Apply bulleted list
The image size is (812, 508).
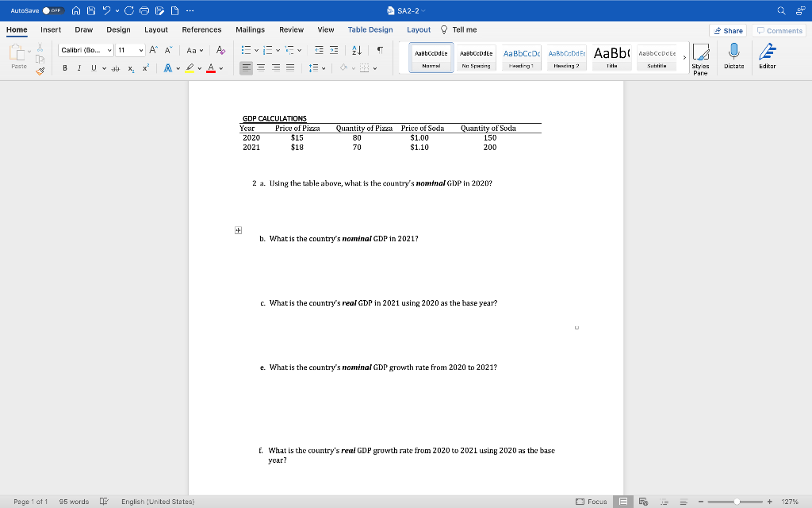tap(246, 50)
